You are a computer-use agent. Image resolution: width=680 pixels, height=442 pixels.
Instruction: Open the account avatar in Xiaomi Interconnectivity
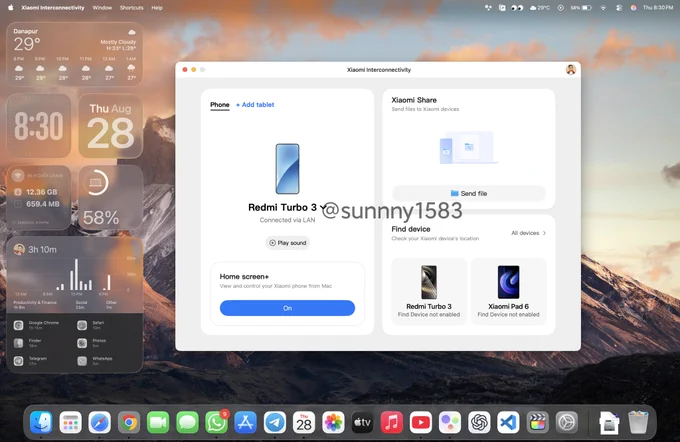(x=571, y=69)
